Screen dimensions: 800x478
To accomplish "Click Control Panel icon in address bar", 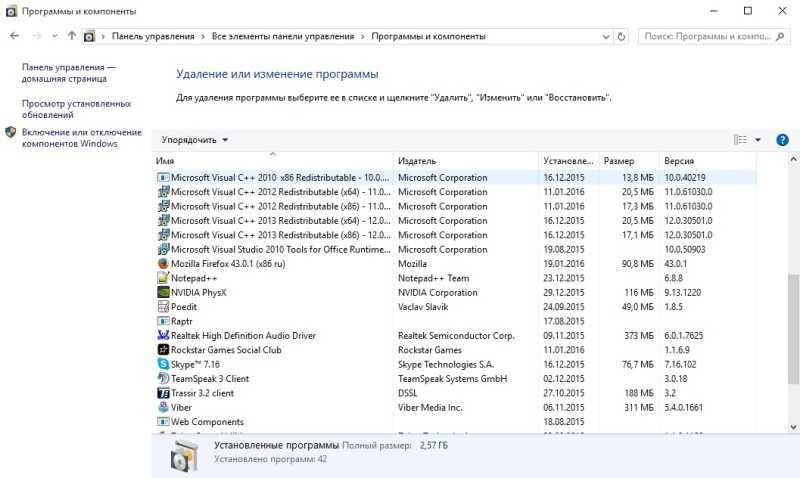I will (x=89, y=36).
